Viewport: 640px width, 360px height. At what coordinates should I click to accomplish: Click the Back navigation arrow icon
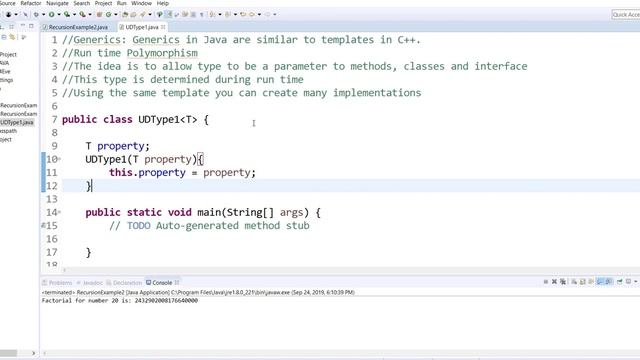pyautogui.click(x=251, y=14)
